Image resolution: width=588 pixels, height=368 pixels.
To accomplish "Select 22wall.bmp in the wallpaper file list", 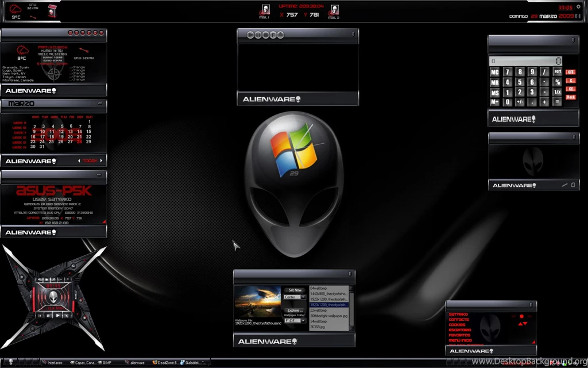I will coord(319,310).
